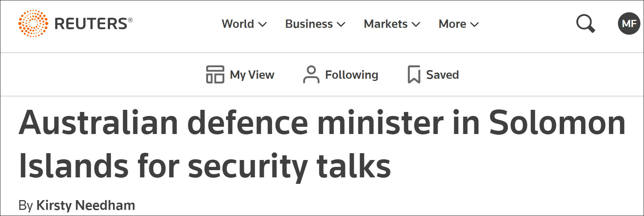Click the Saved bookmark icon

point(414,74)
